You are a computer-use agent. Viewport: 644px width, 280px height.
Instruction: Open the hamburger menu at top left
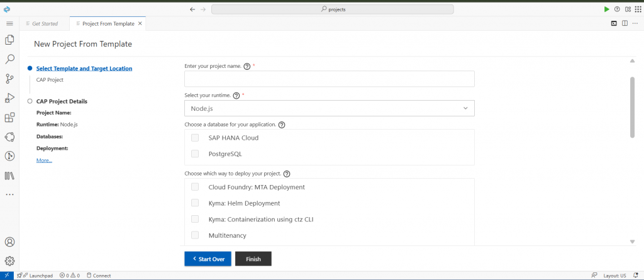pos(9,23)
